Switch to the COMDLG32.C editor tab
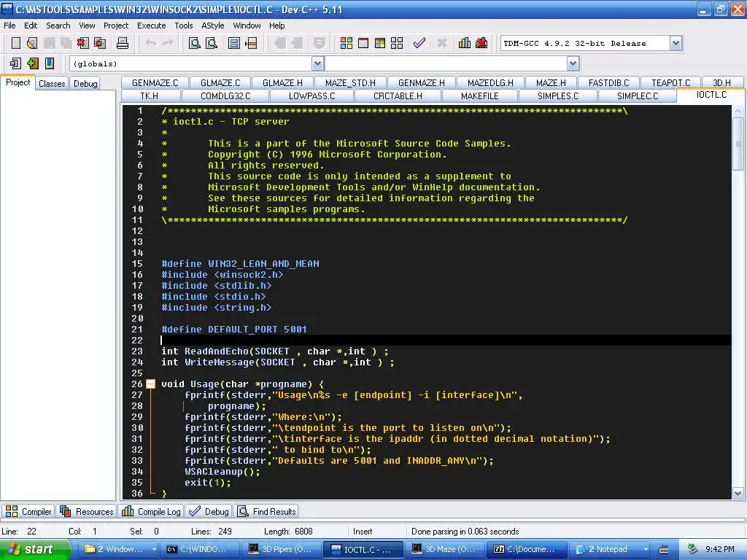747x560 pixels. tap(225, 96)
